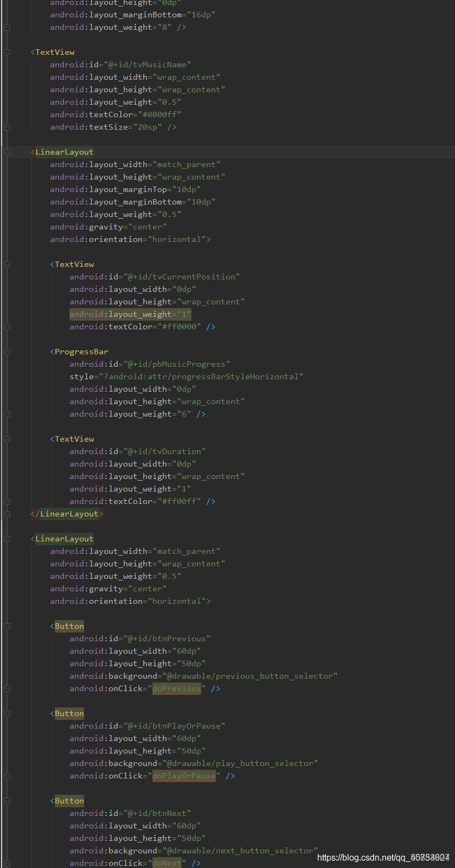Fold the btnPrevious Button block
455x868 pixels.
click(7, 626)
